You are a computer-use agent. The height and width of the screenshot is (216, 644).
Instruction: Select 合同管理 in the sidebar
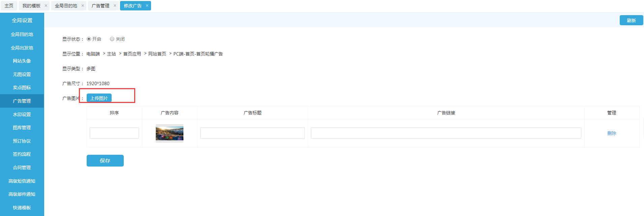[x=22, y=168]
